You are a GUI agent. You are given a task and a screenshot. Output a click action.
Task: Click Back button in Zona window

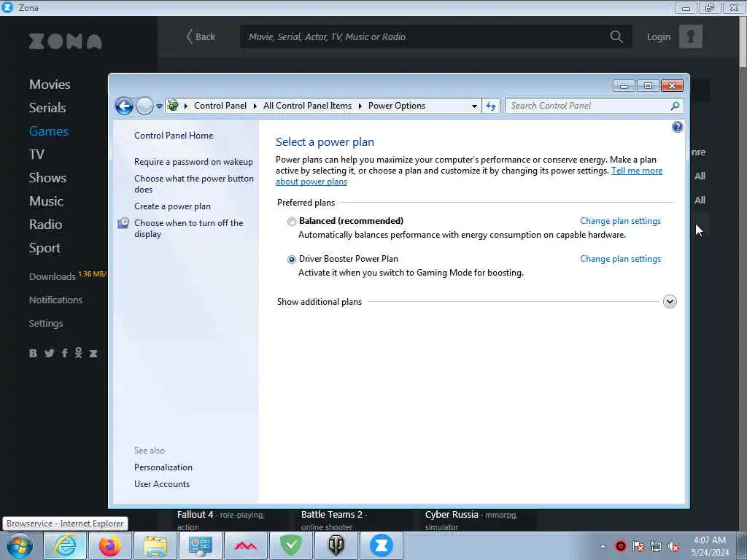[201, 36]
